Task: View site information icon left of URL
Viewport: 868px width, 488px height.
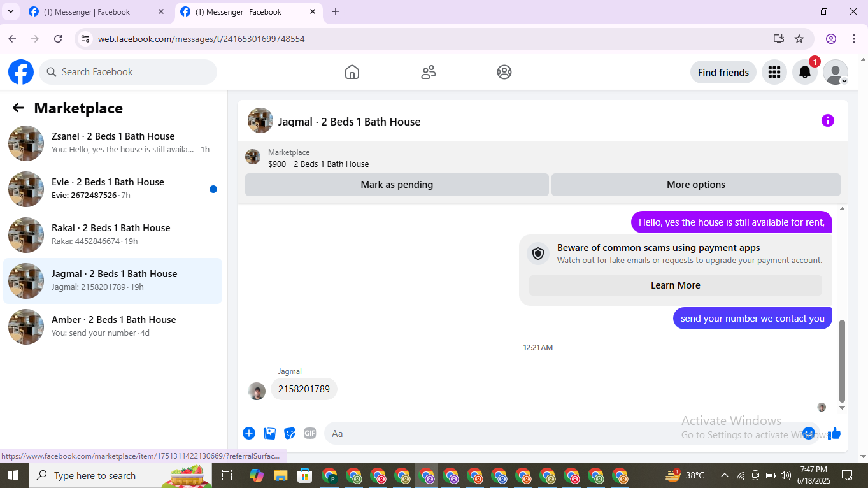Action: pos(85,39)
